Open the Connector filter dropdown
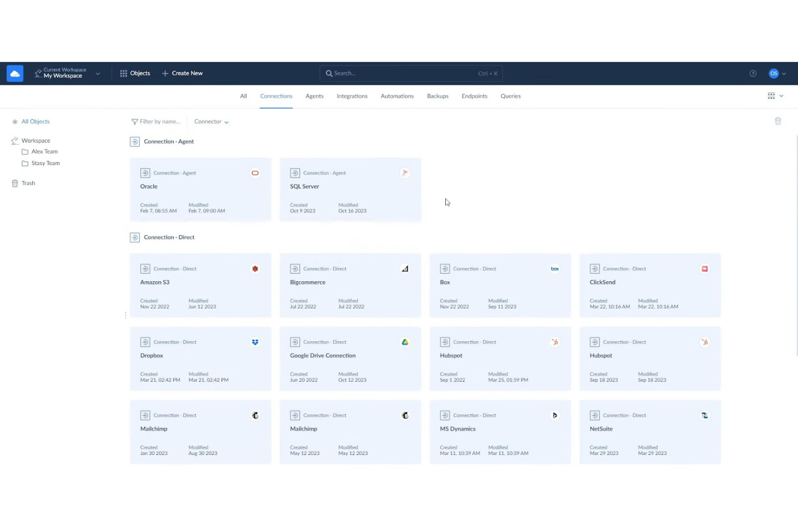 pos(211,121)
